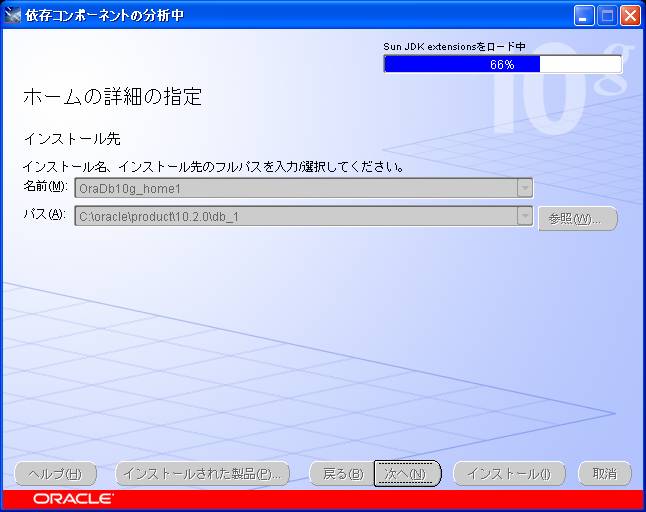
Task: Click the 66% progress bar
Action: click(503, 64)
